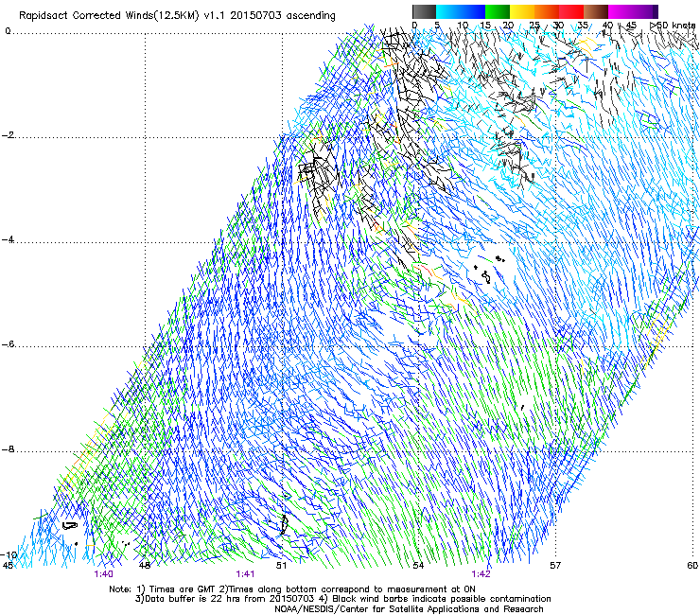
Task: Click the green 15-20 knots legend segment
Action: tap(498, 11)
